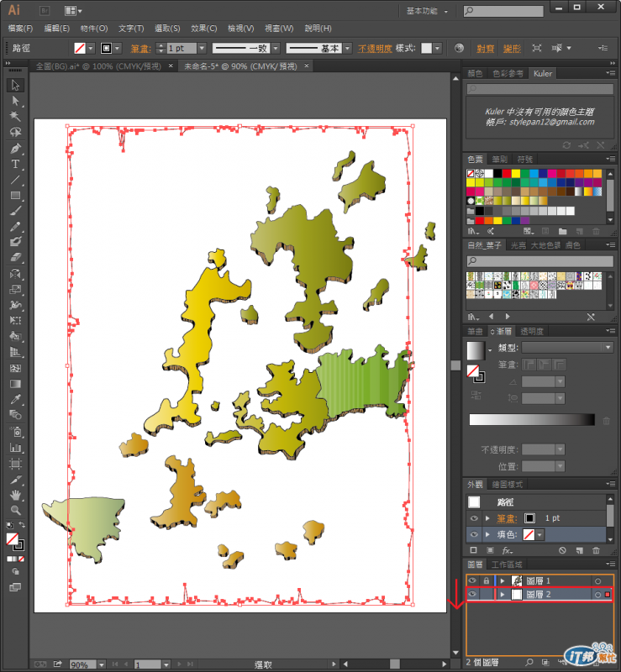Select the Artboard tool

tap(15, 464)
